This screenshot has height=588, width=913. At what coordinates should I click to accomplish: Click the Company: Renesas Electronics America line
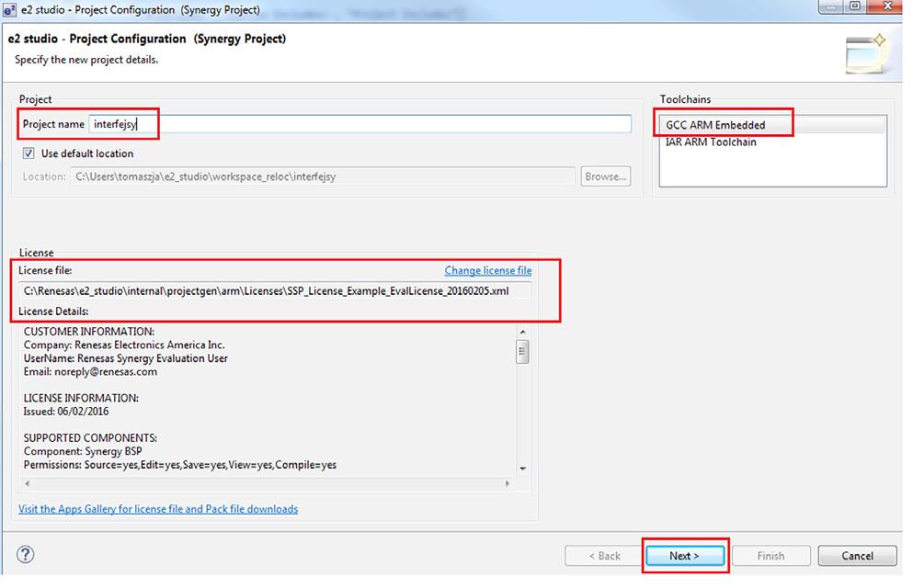[x=124, y=345]
